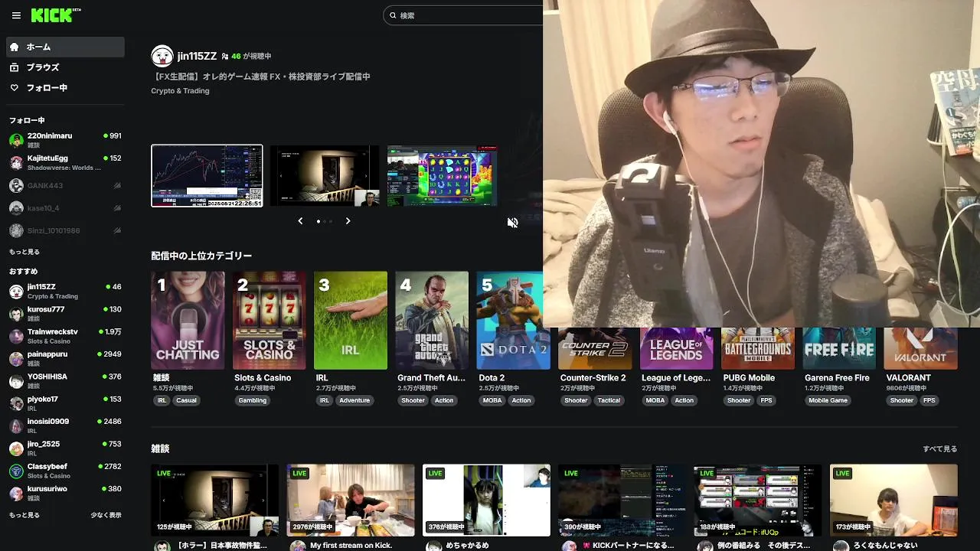Viewport: 980px width, 551px height.
Task: Open inosisi0909 avatar in recommended
Action: click(x=16, y=425)
